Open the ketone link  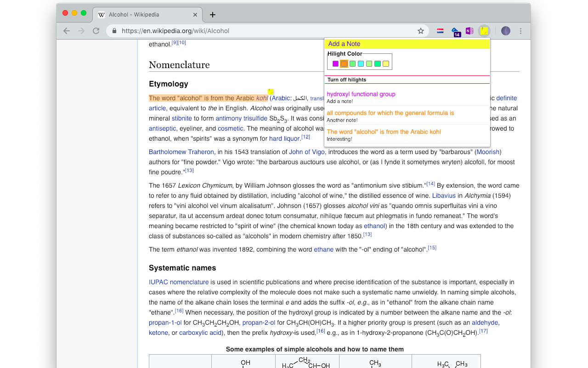point(158,333)
